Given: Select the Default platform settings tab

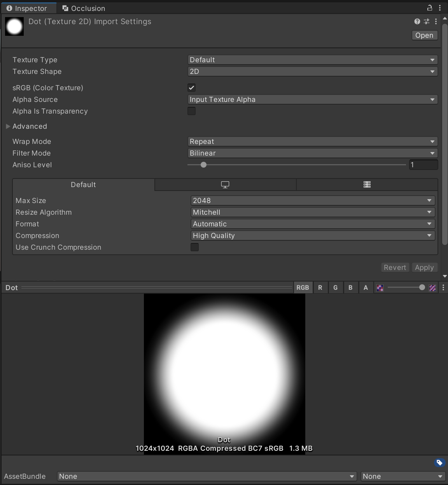Looking at the screenshot, I should 83,185.
